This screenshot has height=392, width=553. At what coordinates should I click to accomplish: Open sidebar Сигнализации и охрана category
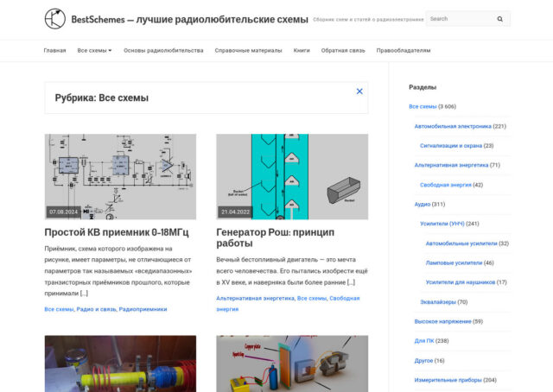(x=451, y=146)
